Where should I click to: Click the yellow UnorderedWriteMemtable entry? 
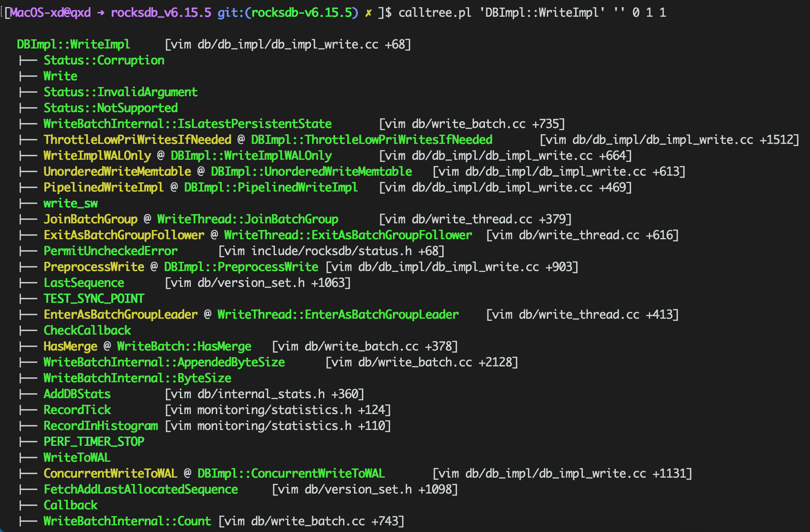click(118, 171)
